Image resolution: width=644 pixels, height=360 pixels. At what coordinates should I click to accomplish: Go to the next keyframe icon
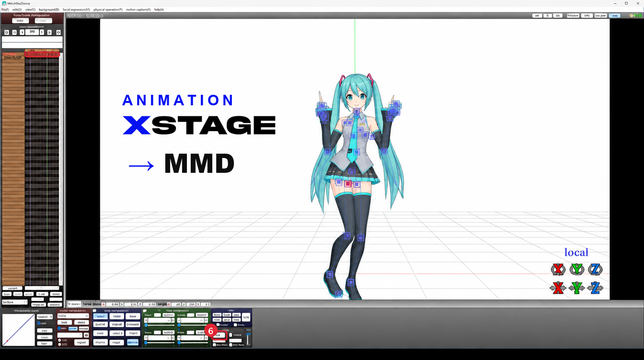49,32
